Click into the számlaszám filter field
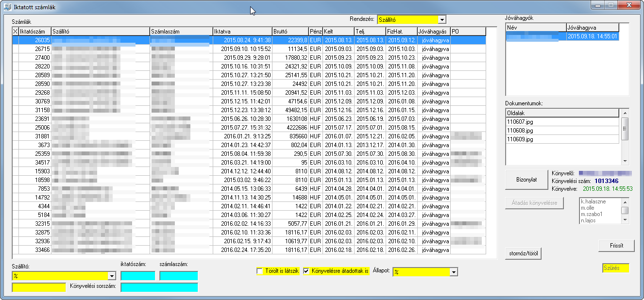This screenshot has height=300, width=644. point(178,276)
